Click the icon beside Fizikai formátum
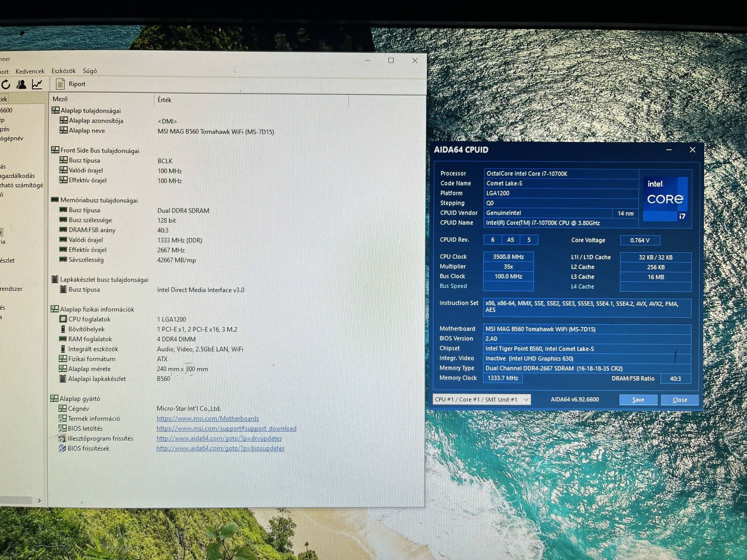 pyautogui.click(x=63, y=359)
